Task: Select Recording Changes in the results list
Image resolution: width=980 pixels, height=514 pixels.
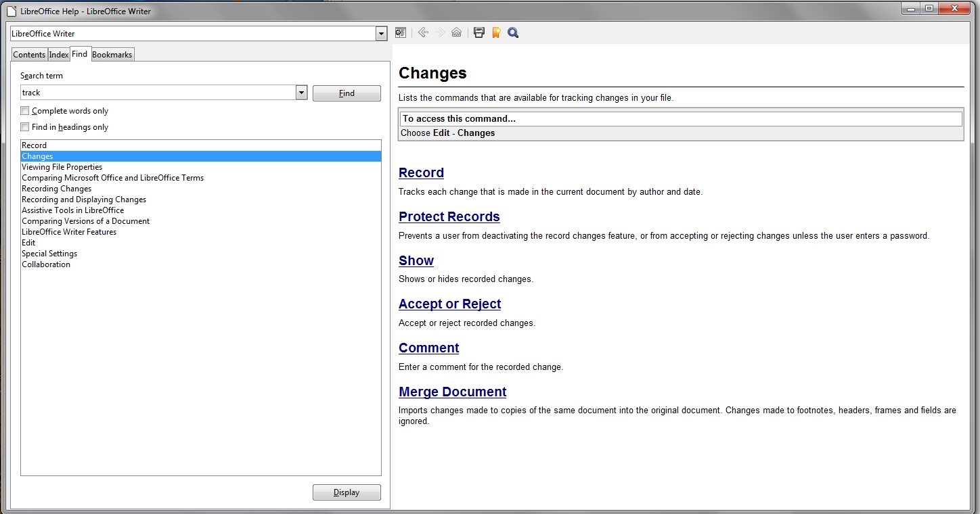Action: click(x=201, y=189)
